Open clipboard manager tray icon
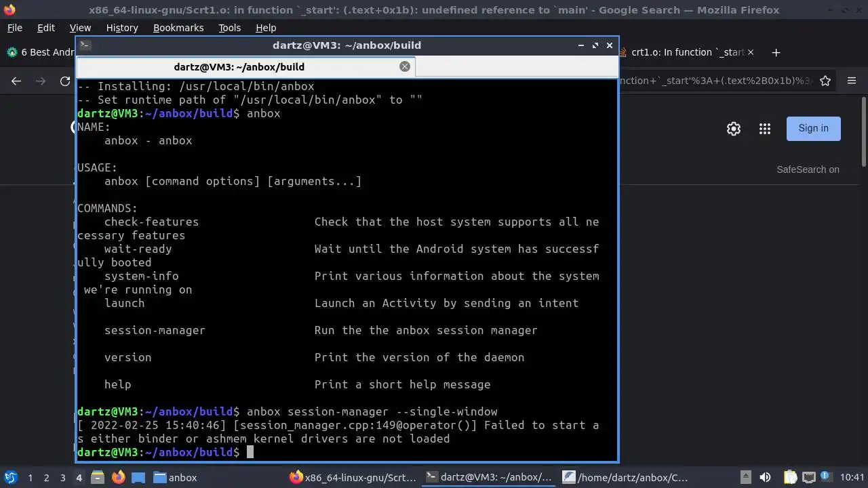Image resolution: width=868 pixels, height=488 pixels. pyautogui.click(x=791, y=477)
